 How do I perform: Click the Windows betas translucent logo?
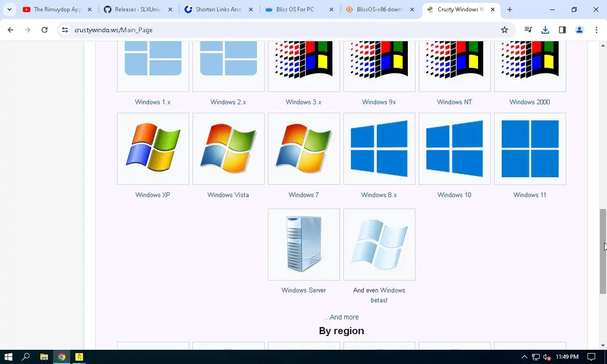point(379,245)
